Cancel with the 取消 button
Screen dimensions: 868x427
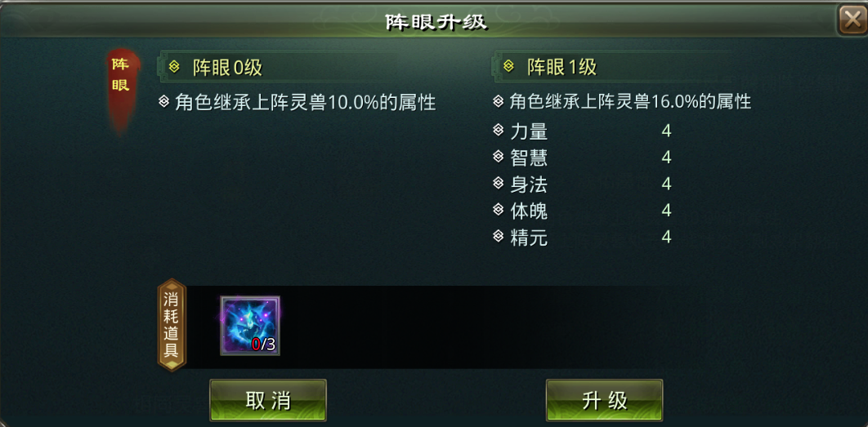click(x=268, y=400)
